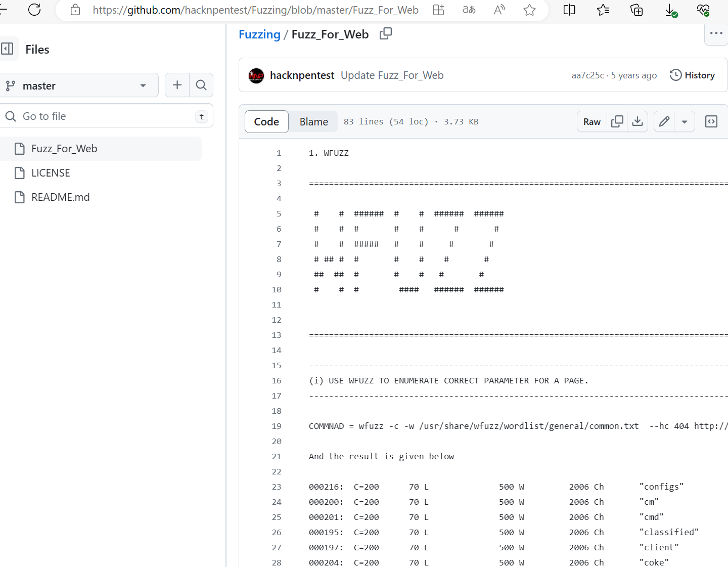Open the Raw file view

[592, 121]
